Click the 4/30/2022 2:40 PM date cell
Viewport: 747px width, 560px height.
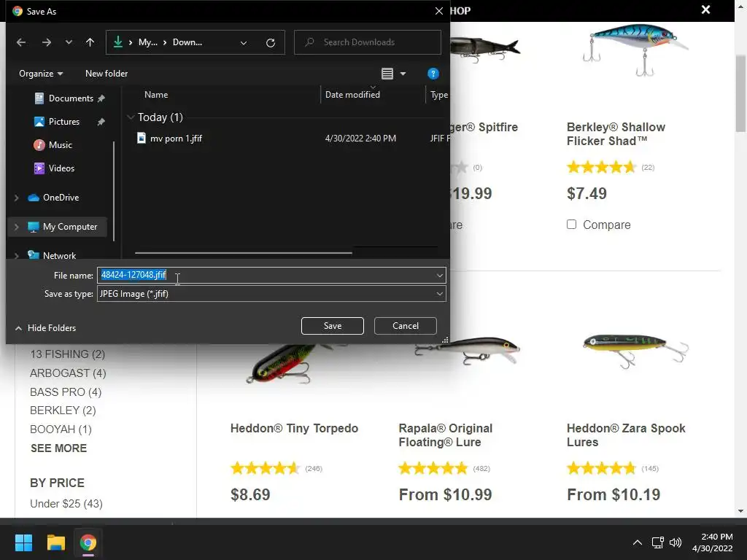[360, 138]
